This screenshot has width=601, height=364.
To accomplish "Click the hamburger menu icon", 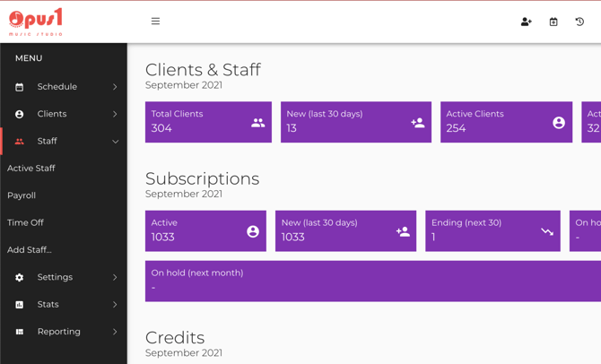I will pyautogui.click(x=155, y=22).
